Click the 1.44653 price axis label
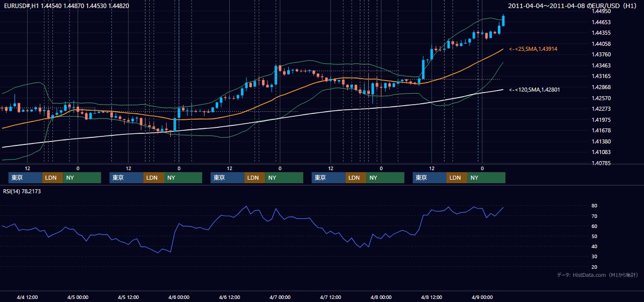The height and width of the screenshot is (302, 644). pyautogui.click(x=601, y=22)
